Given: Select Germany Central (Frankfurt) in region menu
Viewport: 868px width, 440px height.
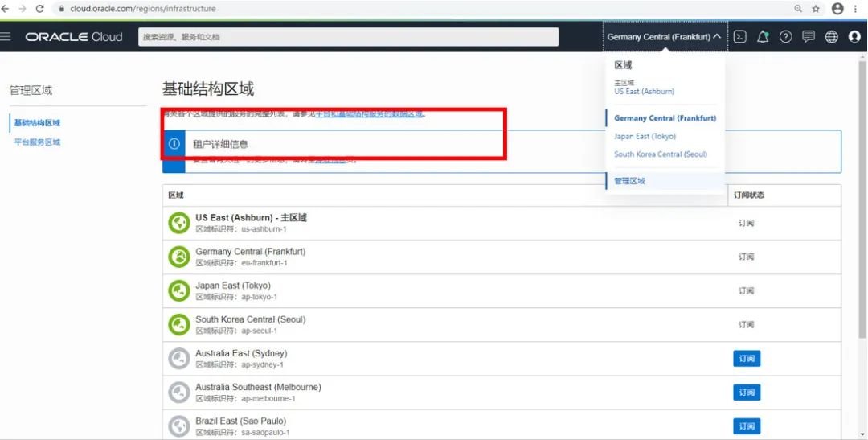Looking at the screenshot, I should (665, 118).
